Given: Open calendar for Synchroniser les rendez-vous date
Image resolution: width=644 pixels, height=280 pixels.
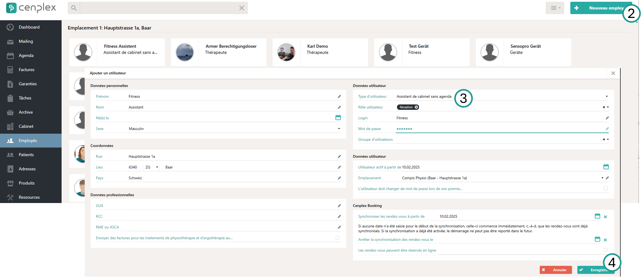Looking at the screenshot, I should [597, 216].
